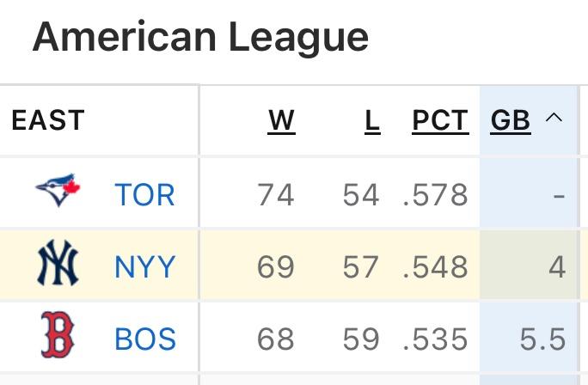
Task: Open the NYY team link
Action: pos(144,267)
